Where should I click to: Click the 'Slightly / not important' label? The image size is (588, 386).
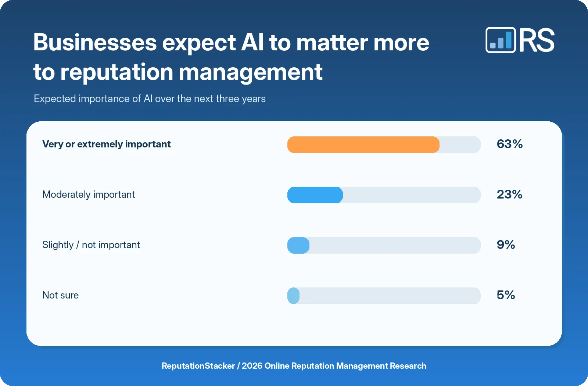pyautogui.click(x=91, y=245)
